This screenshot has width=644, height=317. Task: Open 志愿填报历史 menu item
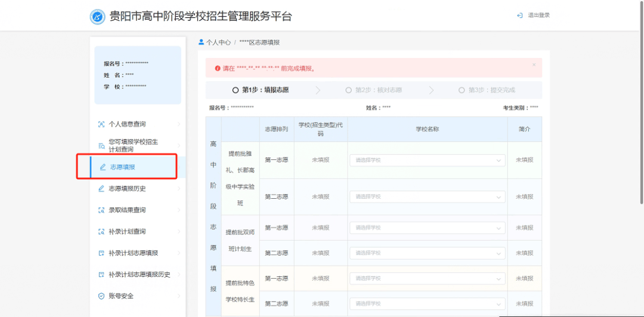127,189
